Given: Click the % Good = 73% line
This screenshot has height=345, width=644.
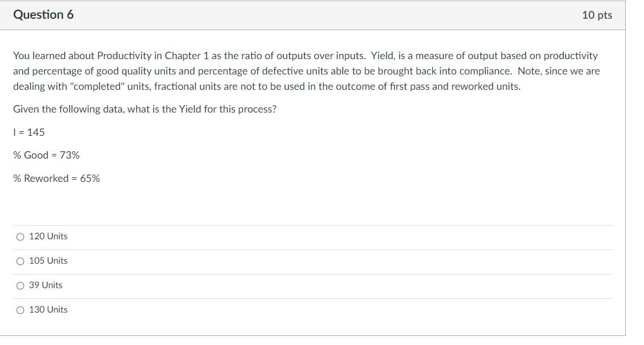Looking at the screenshot, I should coord(45,155).
